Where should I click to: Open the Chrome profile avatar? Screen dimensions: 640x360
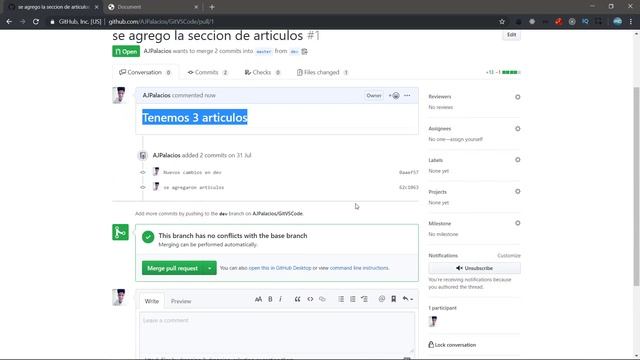[x=618, y=22]
